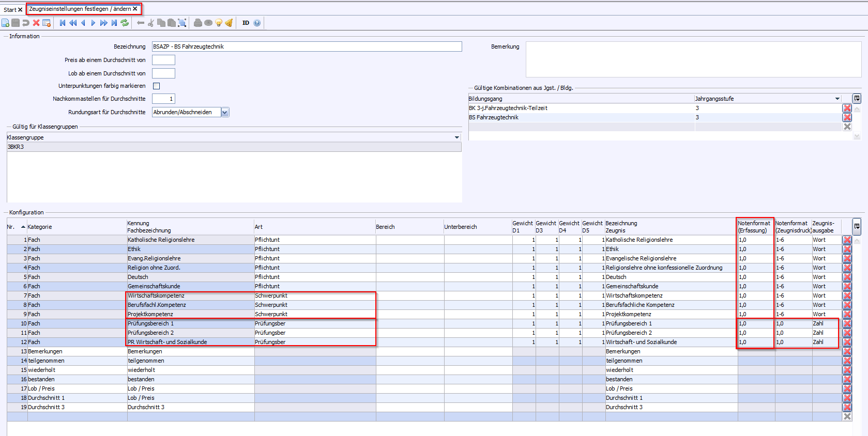
Task: Delete the BS Fahrzeugtechnik combination row
Action: pos(847,117)
